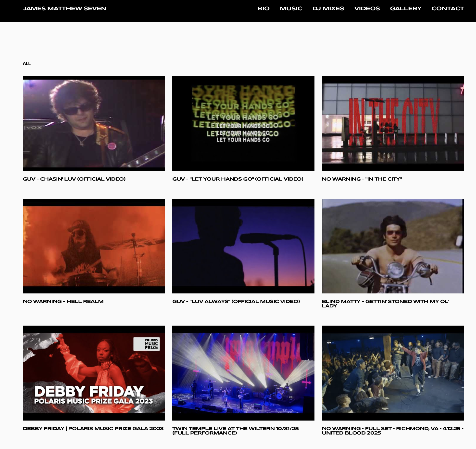Go to the Contact page
Image resolution: width=476 pixels, height=449 pixels.
pos(448,9)
